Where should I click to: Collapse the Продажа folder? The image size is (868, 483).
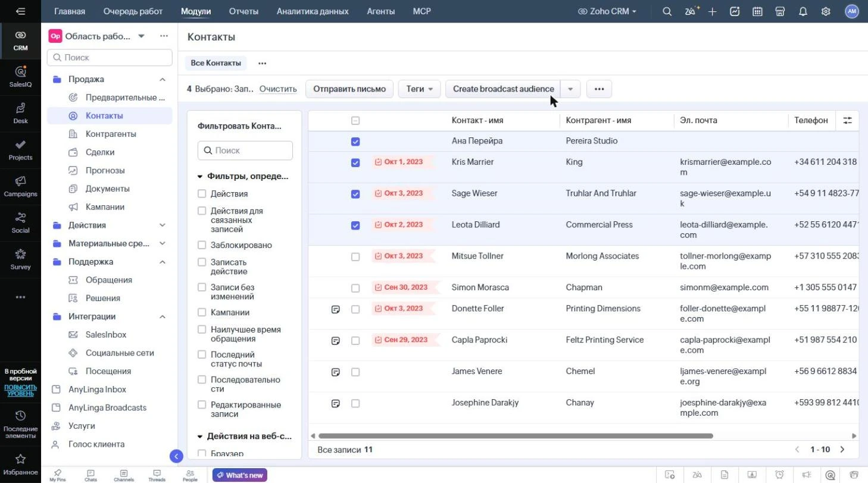pos(162,79)
